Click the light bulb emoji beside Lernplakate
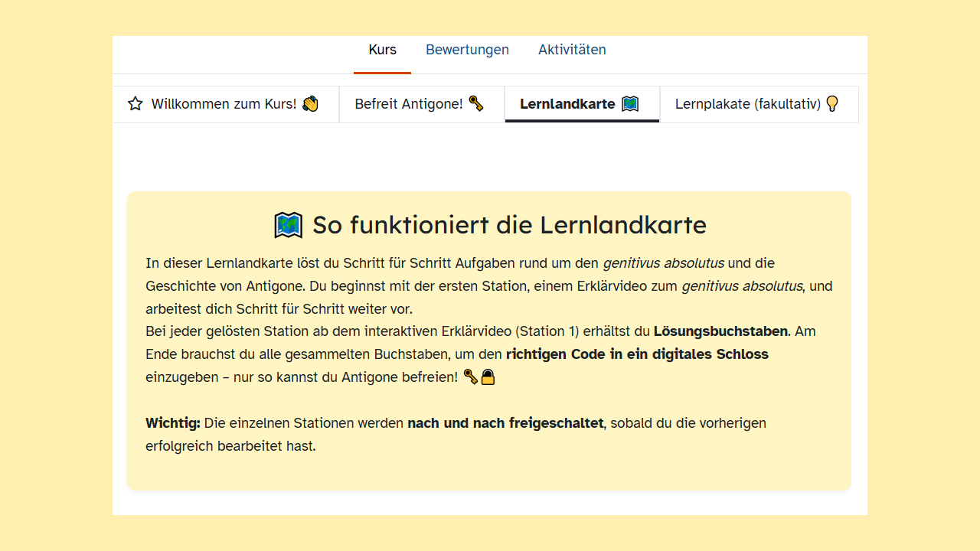980x551 pixels. [x=832, y=104]
